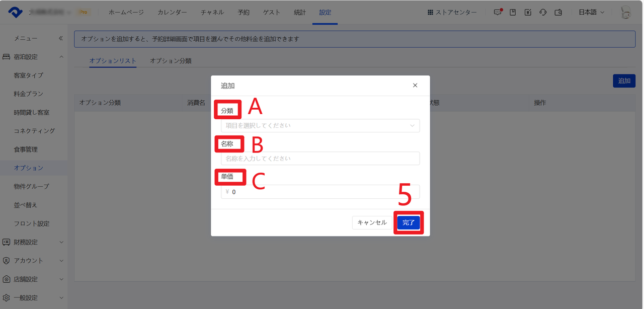Close the 追加 dialog with X icon
The image size is (644, 309).
pyautogui.click(x=415, y=86)
